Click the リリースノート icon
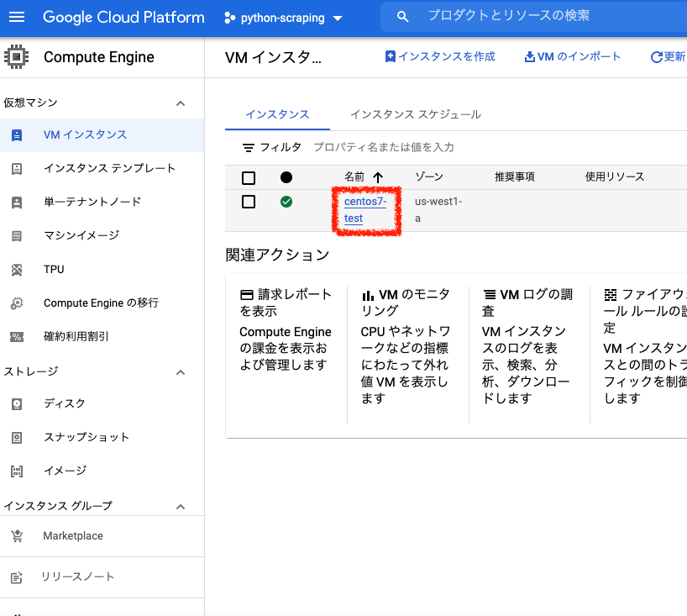The height and width of the screenshot is (616, 687). tap(17, 577)
